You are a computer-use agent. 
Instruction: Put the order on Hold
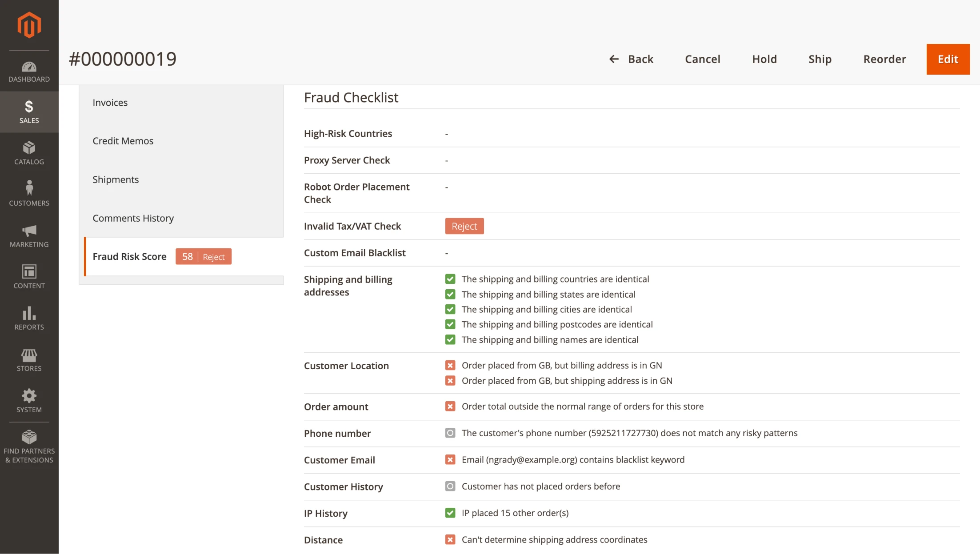pyautogui.click(x=764, y=59)
